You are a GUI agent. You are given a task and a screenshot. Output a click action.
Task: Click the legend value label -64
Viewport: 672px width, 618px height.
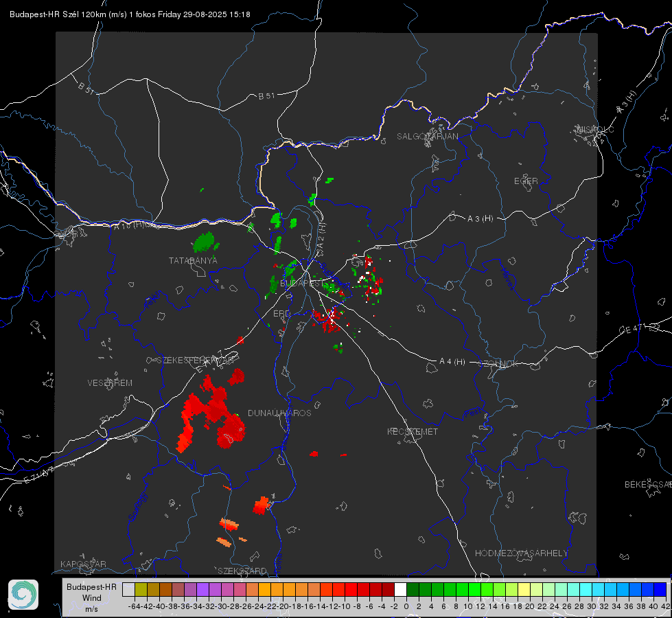[x=135, y=606]
